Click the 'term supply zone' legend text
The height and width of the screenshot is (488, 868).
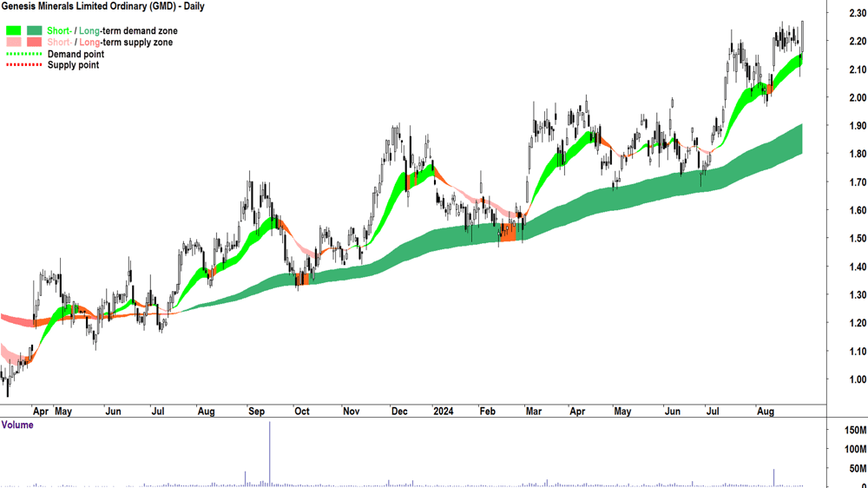[137, 42]
